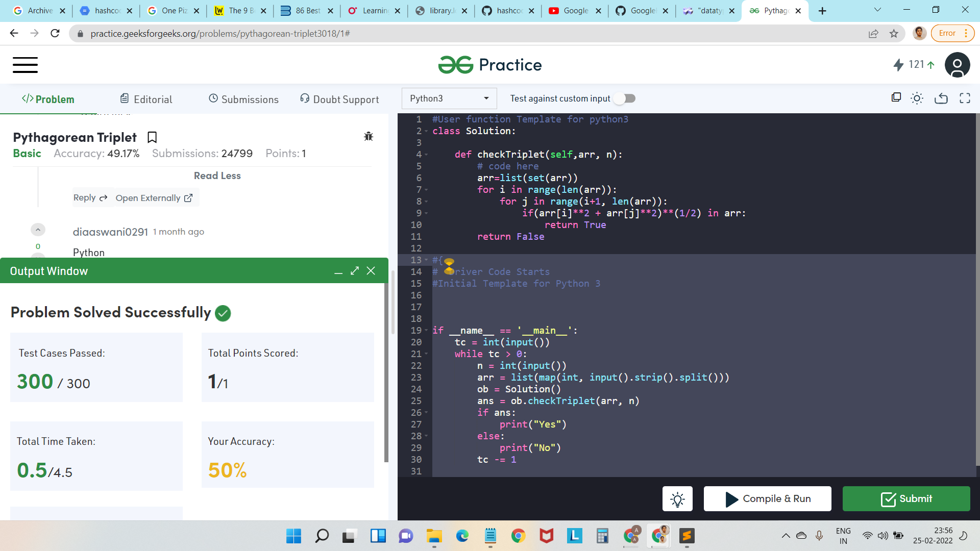
Task: Click the restore/split view icon in editor
Action: click(896, 98)
